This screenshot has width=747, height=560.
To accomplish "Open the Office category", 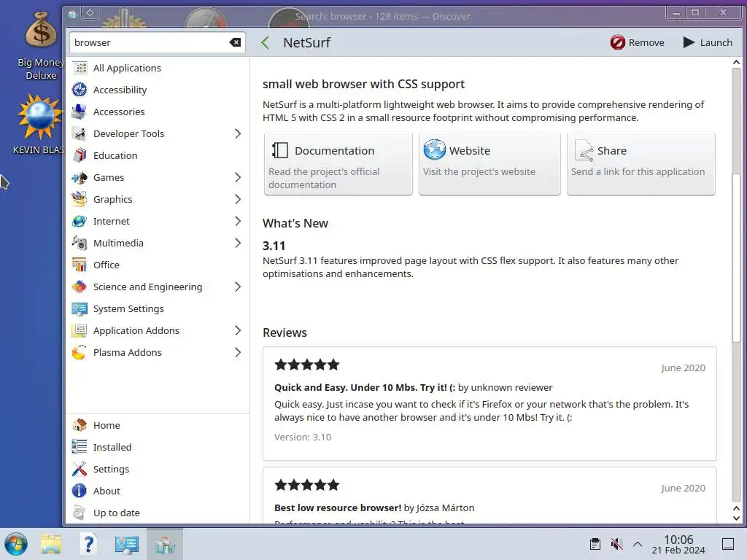I will (x=158, y=265).
